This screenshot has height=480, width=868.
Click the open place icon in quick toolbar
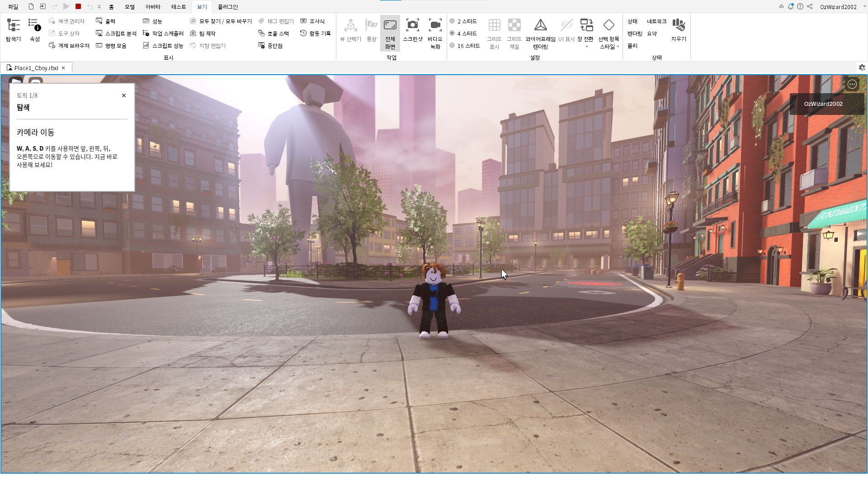point(43,6)
